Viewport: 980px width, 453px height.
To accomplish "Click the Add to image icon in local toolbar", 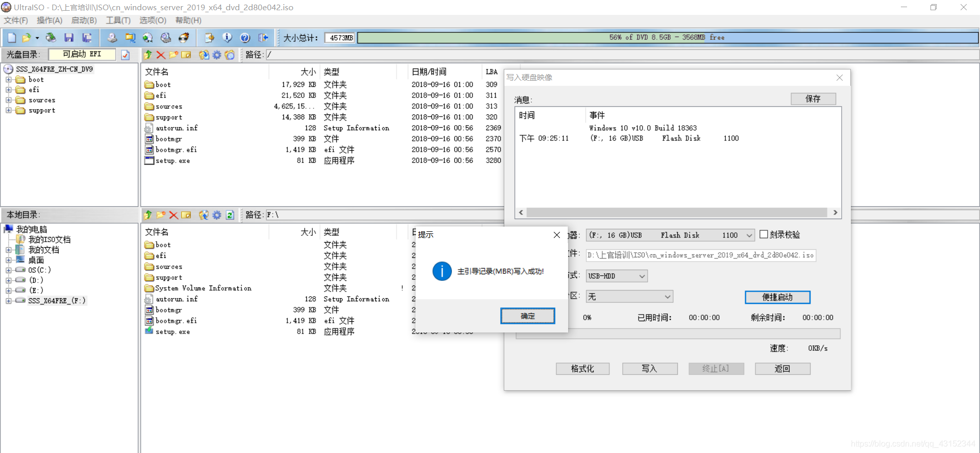I will (x=204, y=215).
